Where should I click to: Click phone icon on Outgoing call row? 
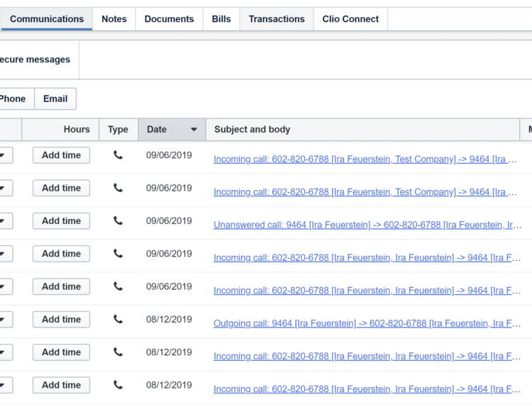tap(118, 320)
